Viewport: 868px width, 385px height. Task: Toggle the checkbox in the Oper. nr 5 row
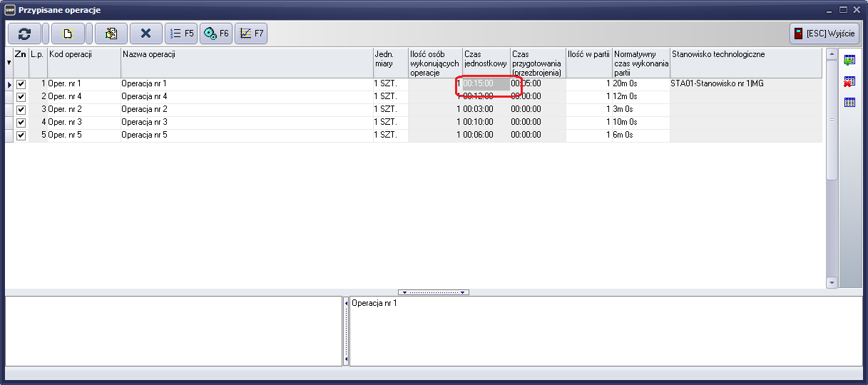21,135
